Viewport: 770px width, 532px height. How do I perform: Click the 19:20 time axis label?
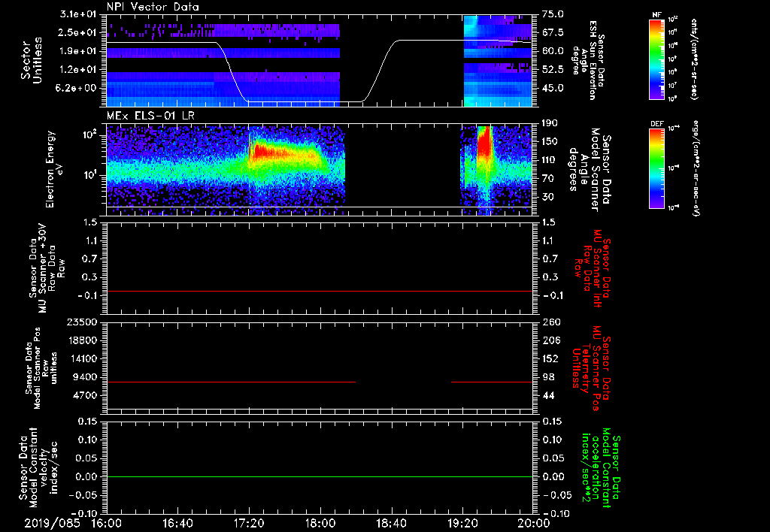tap(462, 523)
